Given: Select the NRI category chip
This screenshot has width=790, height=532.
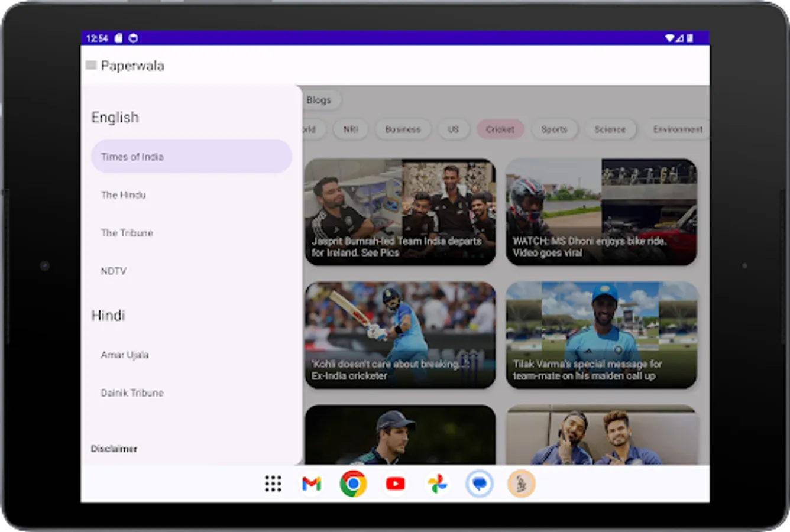Looking at the screenshot, I should click(351, 129).
